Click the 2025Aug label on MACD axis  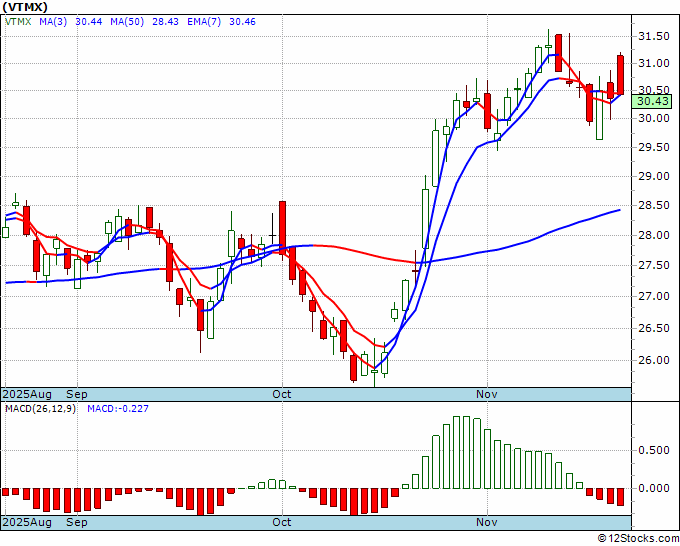[27, 522]
